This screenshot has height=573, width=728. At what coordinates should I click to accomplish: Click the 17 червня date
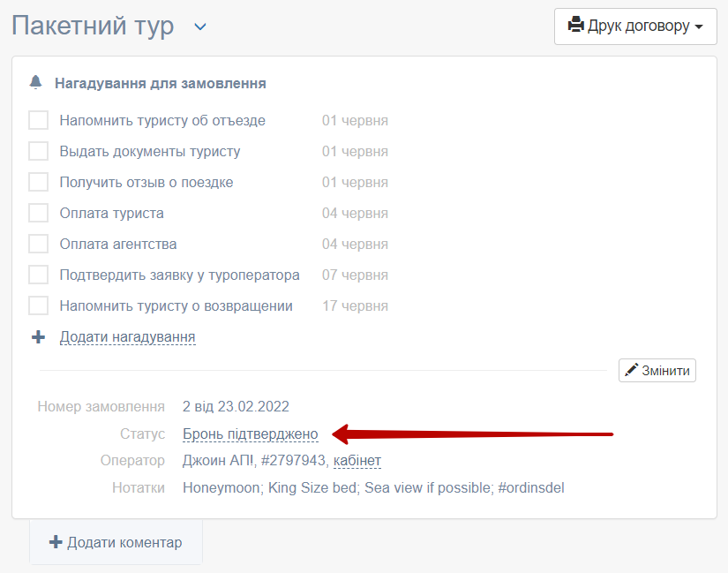click(x=356, y=305)
